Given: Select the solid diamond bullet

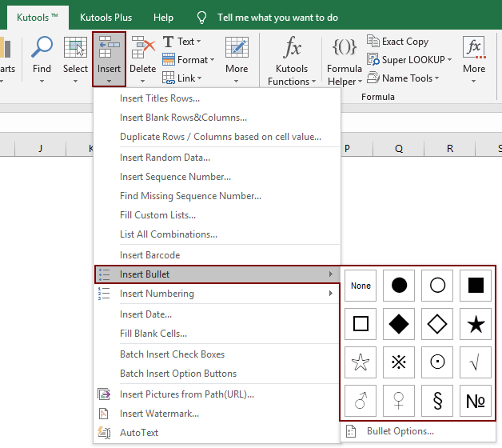Looking at the screenshot, I should (x=399, y=324).
